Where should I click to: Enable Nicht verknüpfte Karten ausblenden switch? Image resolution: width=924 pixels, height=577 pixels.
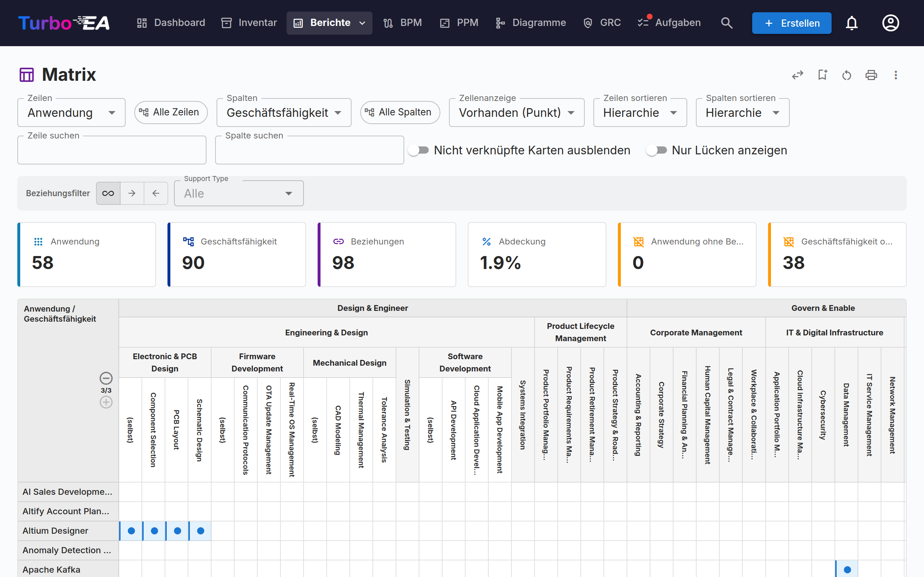(418, 150)
